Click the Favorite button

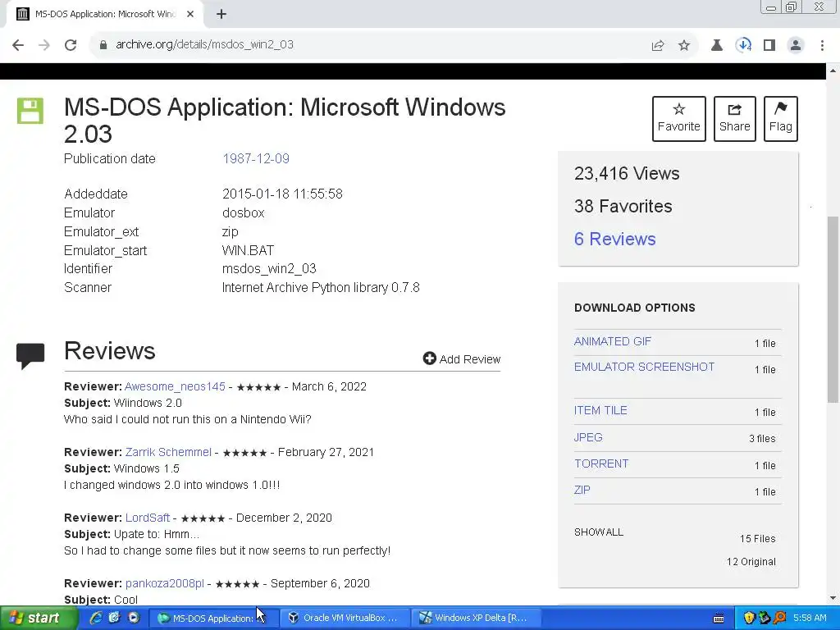(x=678, y=119)
